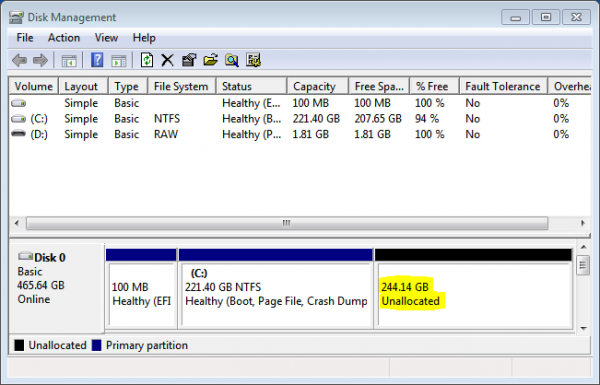
Task: Click the 221.40 GB capacity cell
Action: pos(316,119)
